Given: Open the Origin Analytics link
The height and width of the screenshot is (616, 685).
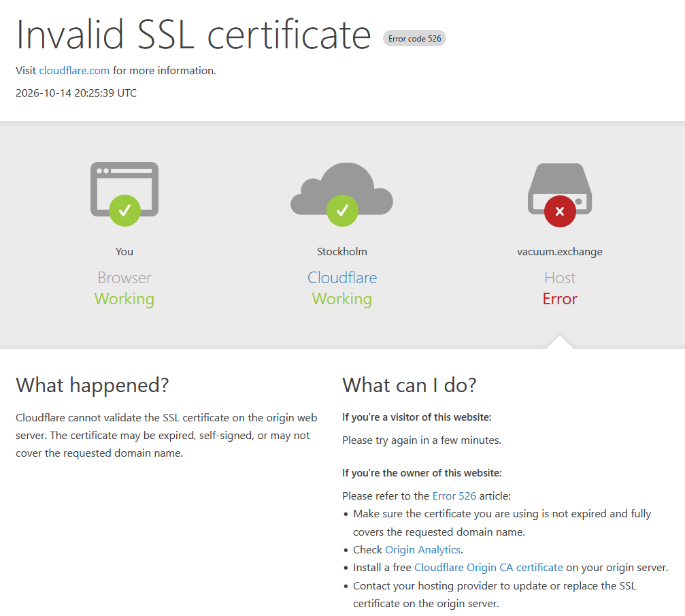Looking at the screenshot, I should 422,549.
